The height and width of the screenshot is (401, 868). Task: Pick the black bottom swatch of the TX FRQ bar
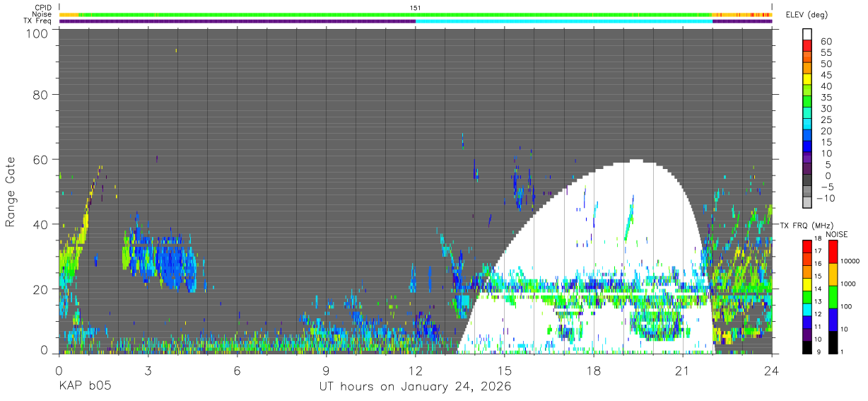coord(807,346)
